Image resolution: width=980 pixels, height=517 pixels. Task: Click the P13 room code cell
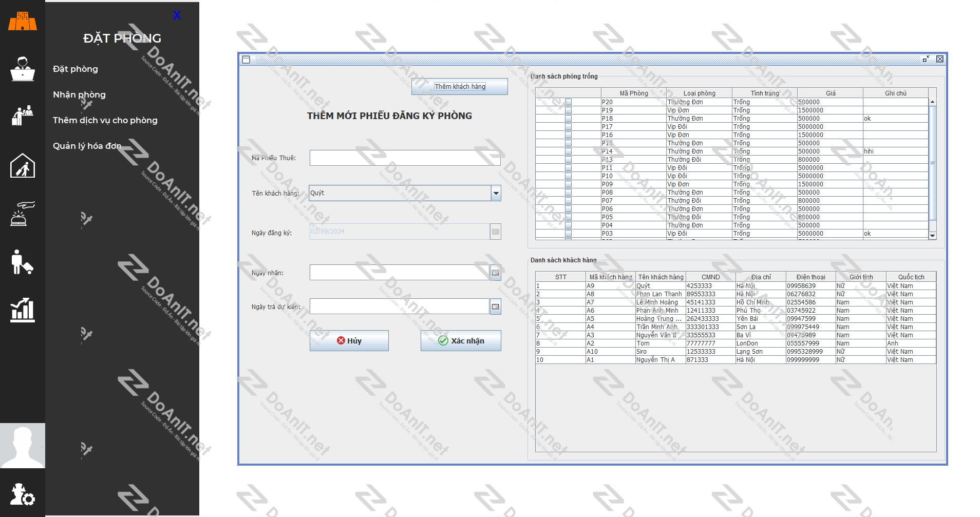click(x=634, y=160)
